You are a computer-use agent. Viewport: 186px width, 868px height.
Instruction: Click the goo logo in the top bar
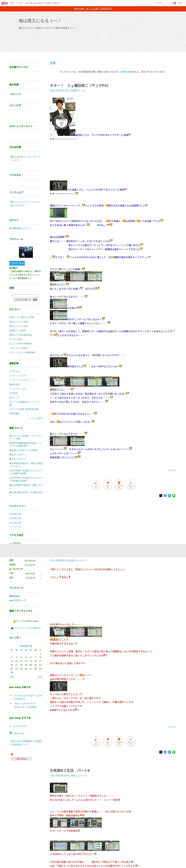4,3
